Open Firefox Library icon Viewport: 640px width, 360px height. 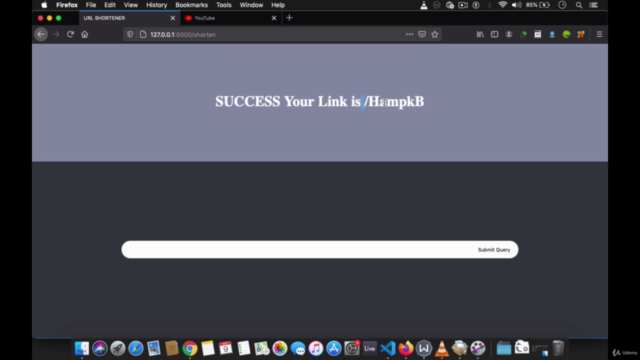[x=480, y=35]
